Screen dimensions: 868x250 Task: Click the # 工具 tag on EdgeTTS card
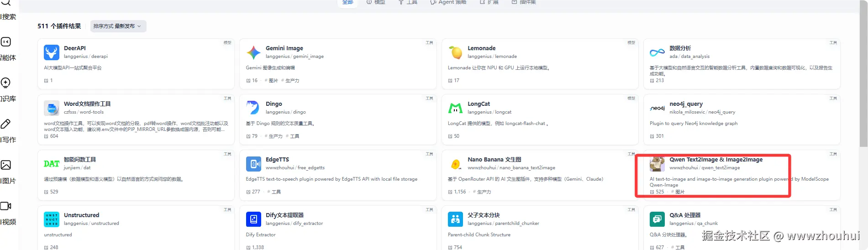click(274, 192)
